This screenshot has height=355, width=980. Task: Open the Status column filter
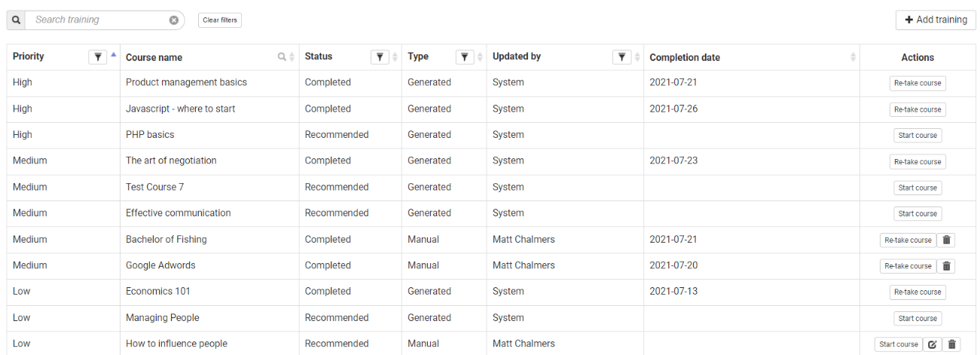(380, 57)
